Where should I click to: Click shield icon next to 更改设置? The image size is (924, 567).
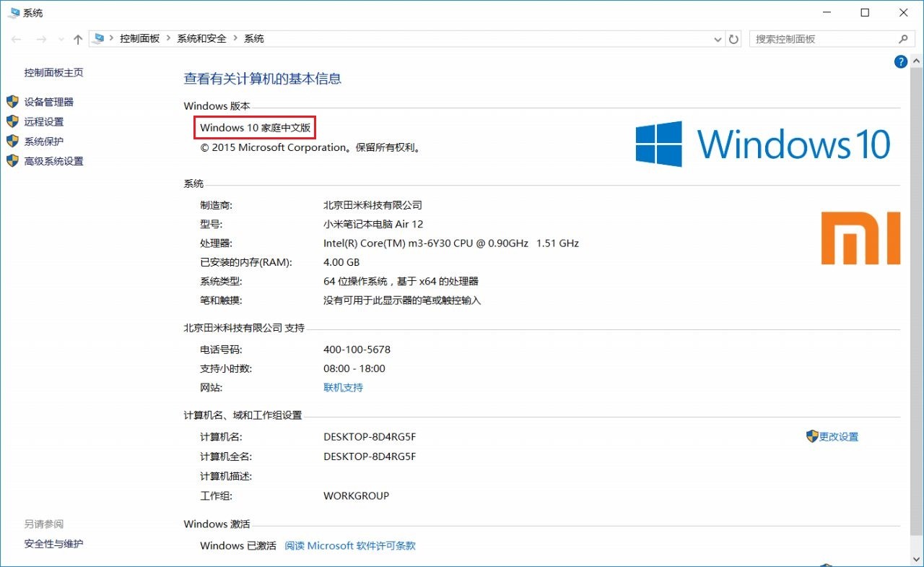[x=812, y=436]
